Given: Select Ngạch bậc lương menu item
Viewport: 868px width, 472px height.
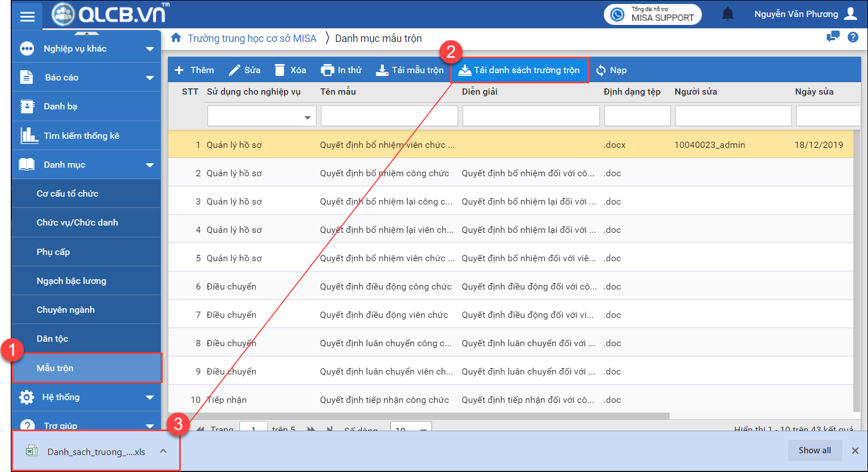Looking at the screenshot, I should pos(71,281).
